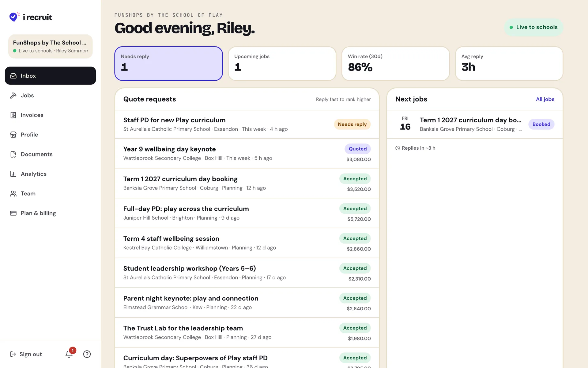Click the Invoices receipt icon
Image resolution: width=588 pixels, height=368 pixels.
coord(13,115)
